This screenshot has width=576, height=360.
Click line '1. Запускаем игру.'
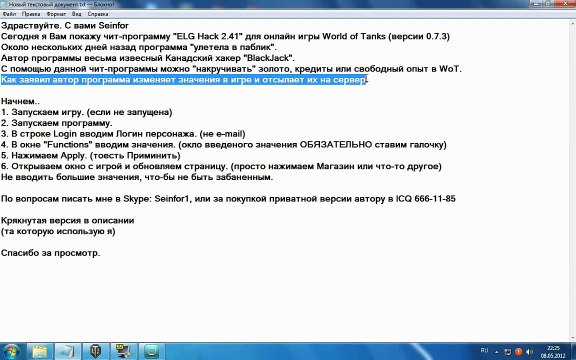tap(86, 112)
